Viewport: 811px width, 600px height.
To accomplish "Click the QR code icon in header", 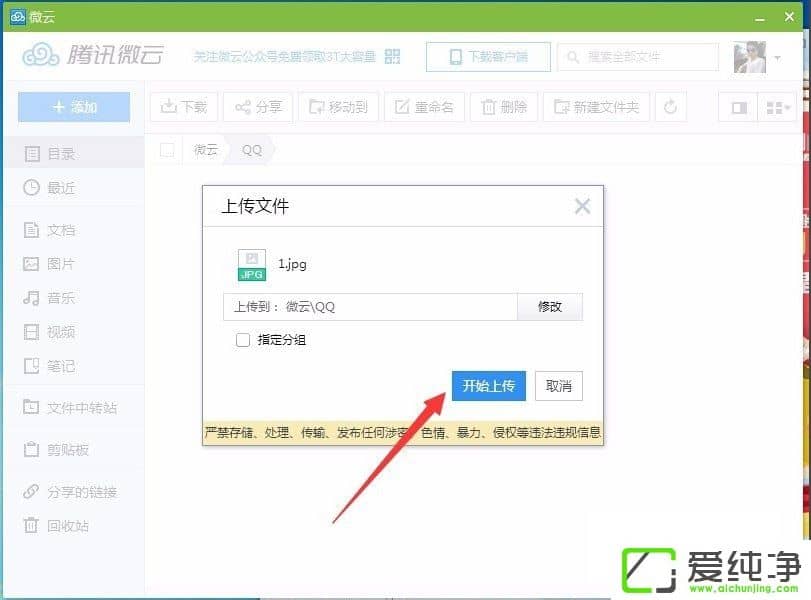I will pos(392,56).
